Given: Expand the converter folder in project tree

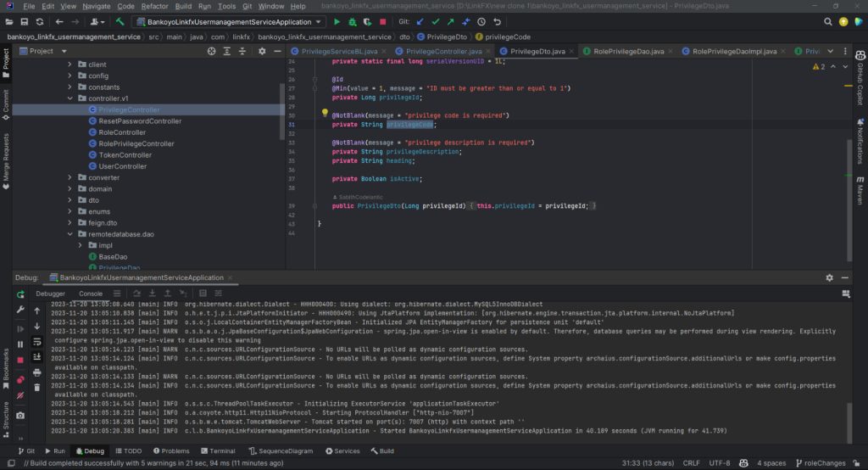Looking at the screenshot, I should 71,177.
